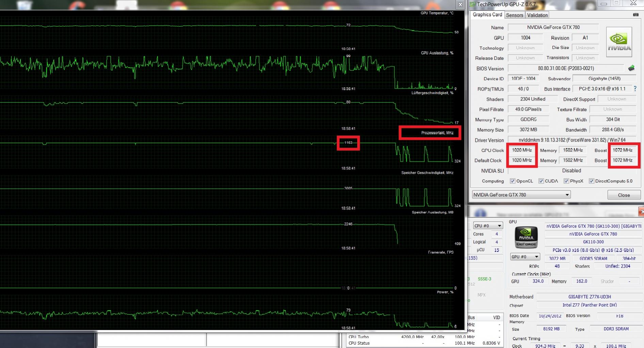644x348 pixels.
Task: Select the Revision A1 field
Action: (x=585, y=38)
